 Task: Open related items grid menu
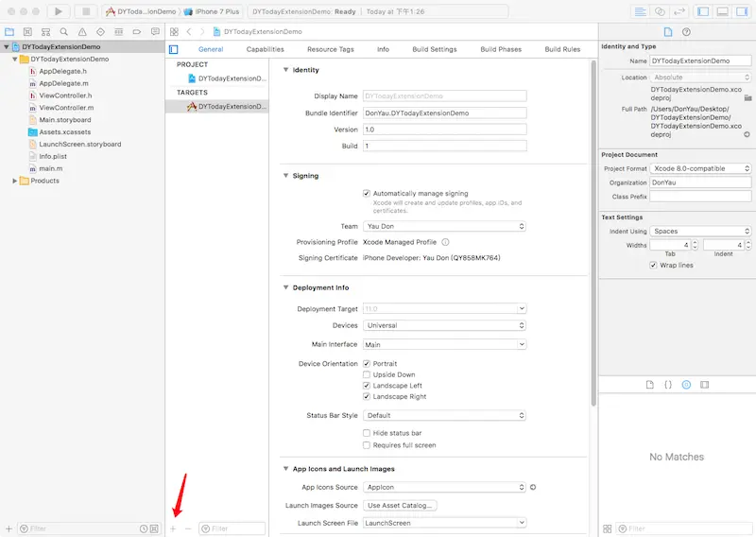pyautogui.click(x=174, y=32)
